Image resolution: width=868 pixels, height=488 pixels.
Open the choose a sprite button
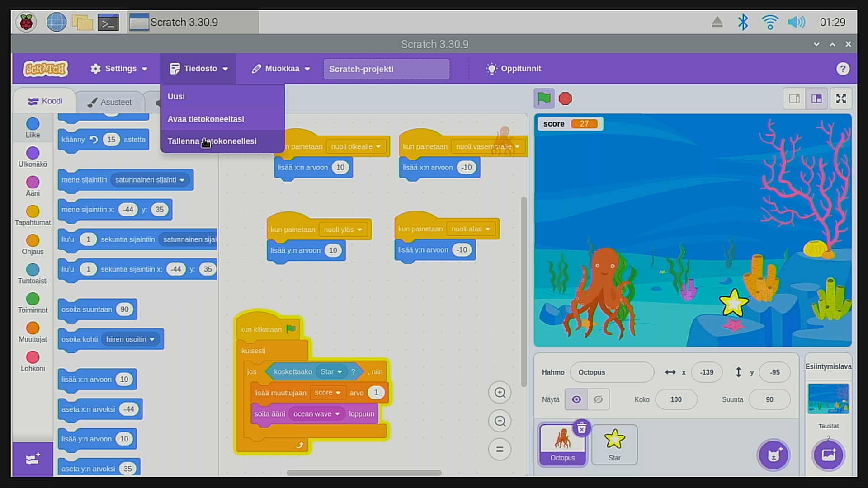pyautogui.click(x=774, y=455)
